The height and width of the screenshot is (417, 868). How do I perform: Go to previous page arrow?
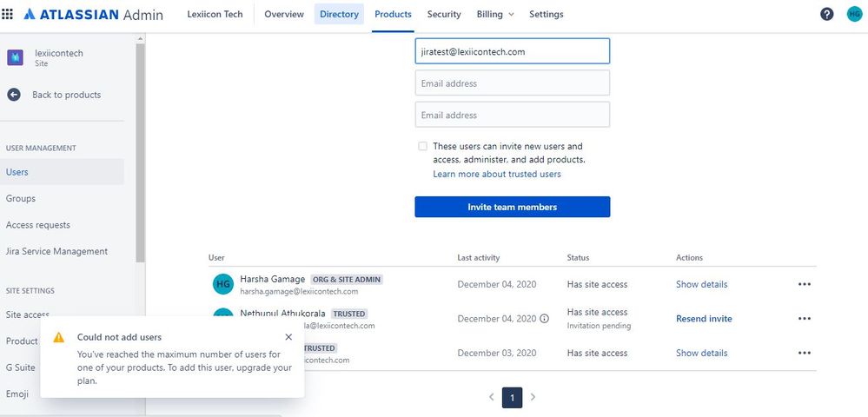(491, 397)
